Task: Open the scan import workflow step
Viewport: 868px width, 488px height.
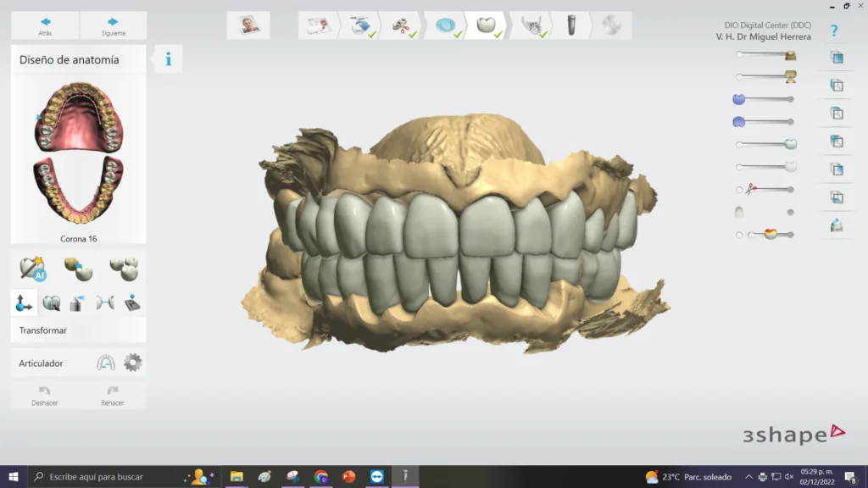Action: point(360,25)
